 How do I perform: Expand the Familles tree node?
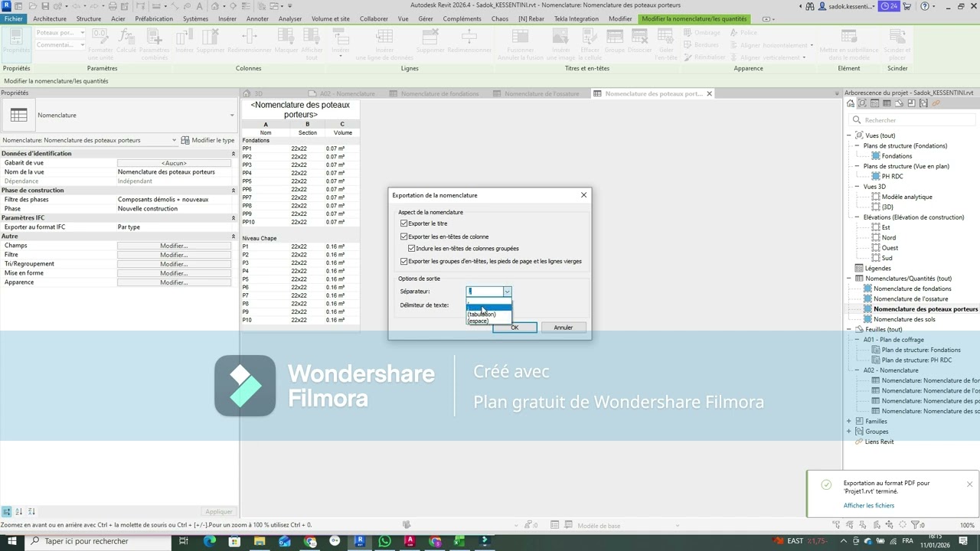(849, 421)
